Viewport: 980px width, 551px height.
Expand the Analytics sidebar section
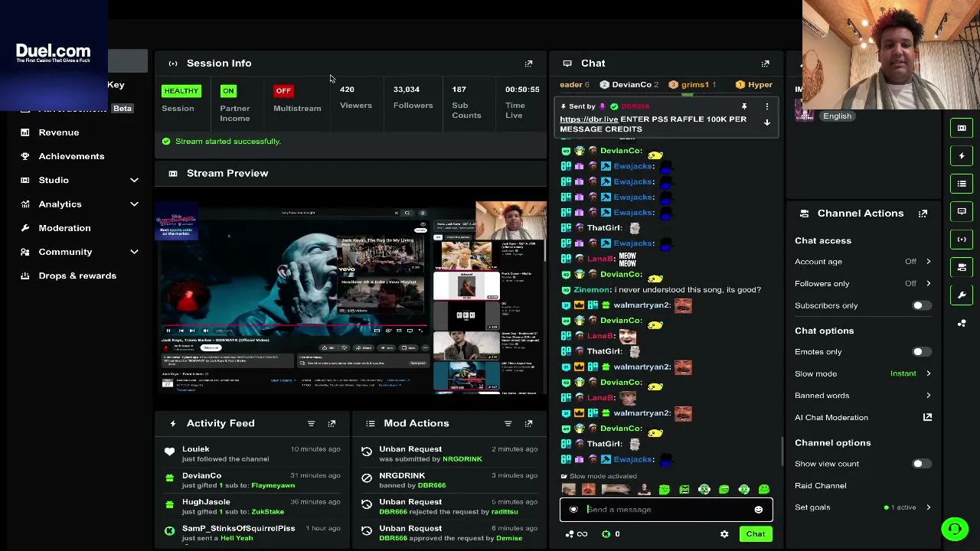[x=134, y=204]
